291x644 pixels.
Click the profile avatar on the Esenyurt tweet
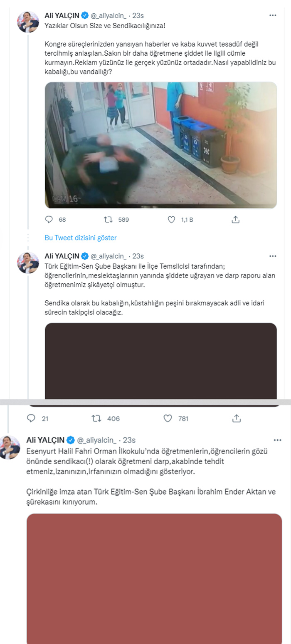[x=10, y=447]
